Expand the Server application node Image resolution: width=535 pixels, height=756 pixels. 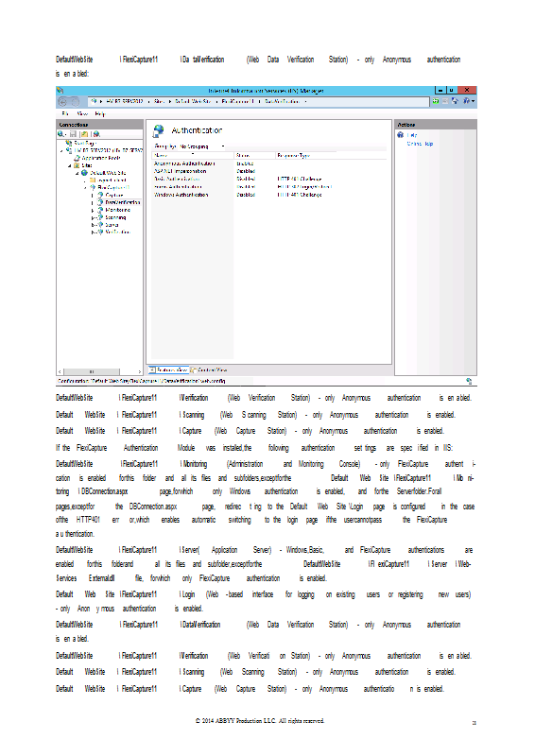point(93,225)
